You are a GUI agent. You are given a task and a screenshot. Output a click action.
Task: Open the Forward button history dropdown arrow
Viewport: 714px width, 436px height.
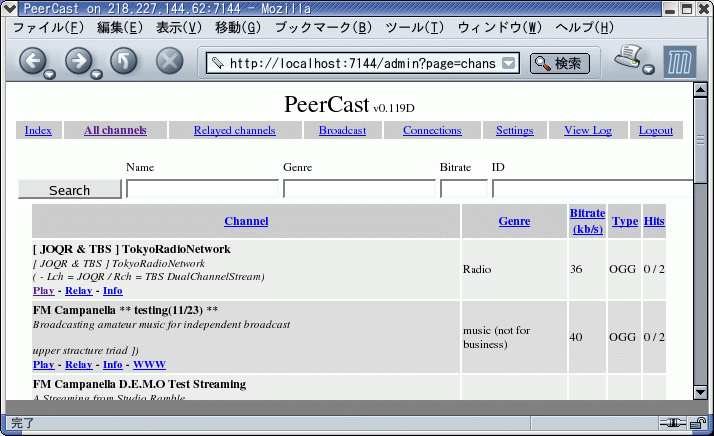pos(96,75)
